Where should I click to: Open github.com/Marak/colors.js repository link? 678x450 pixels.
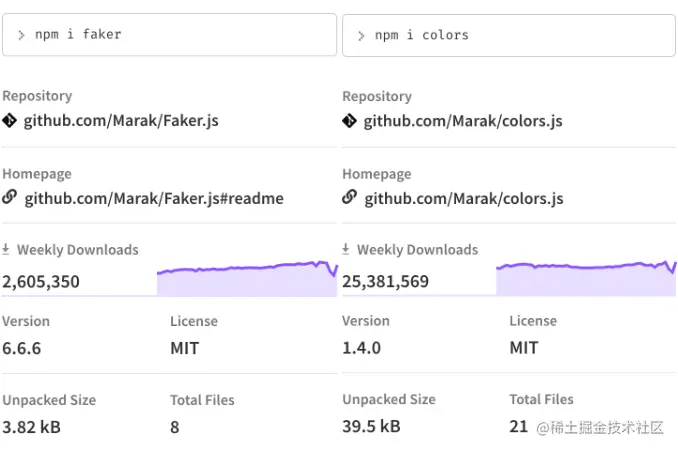tap(463, 121)
